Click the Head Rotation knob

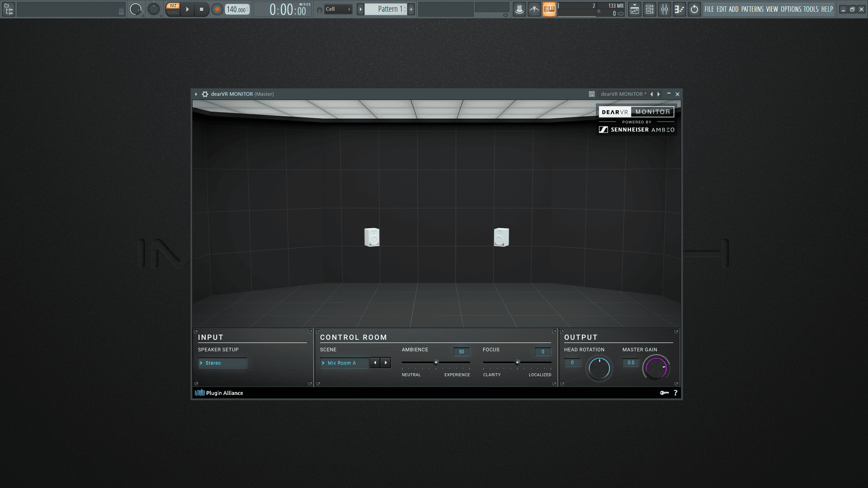point(599,369)
